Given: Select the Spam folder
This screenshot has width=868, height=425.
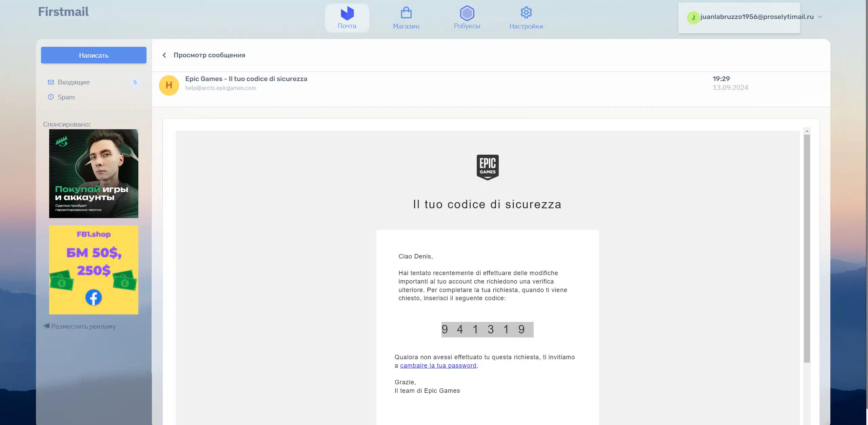Looking at the screenshot, I should pos(66,97).
